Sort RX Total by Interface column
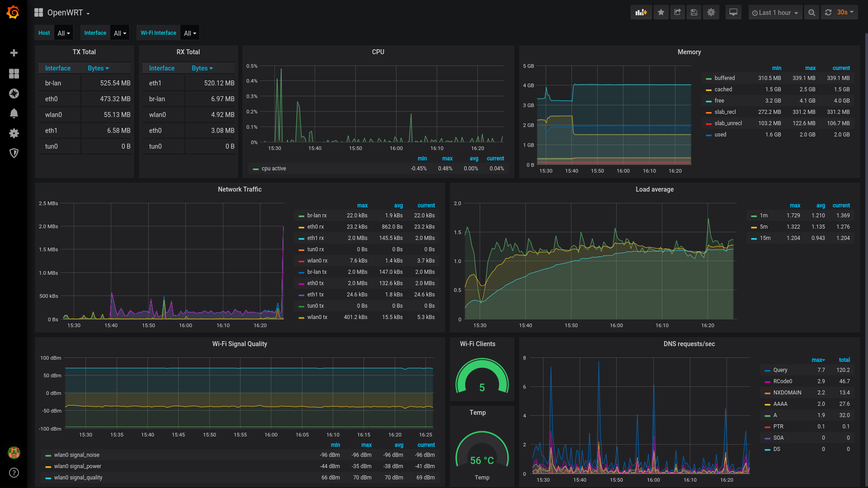Image resolution: width=868 pixels, height=488 pixels. click(161, 68)
